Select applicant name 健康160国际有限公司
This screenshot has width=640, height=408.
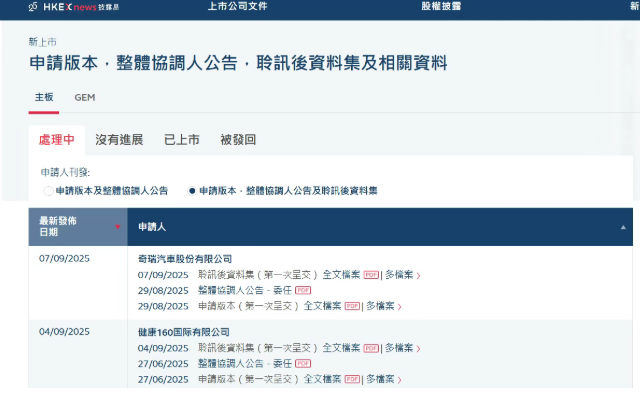pos(184,333)
